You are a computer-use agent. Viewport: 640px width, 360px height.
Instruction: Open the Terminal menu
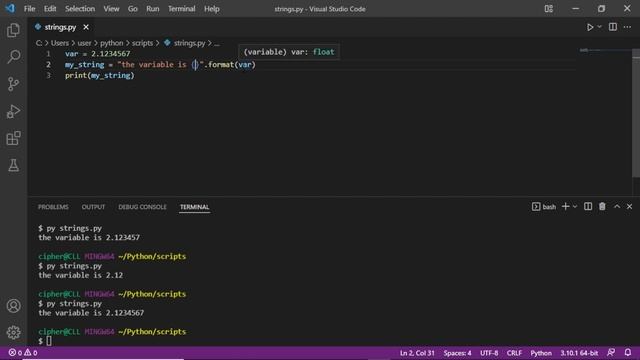[x=182, y=9]
